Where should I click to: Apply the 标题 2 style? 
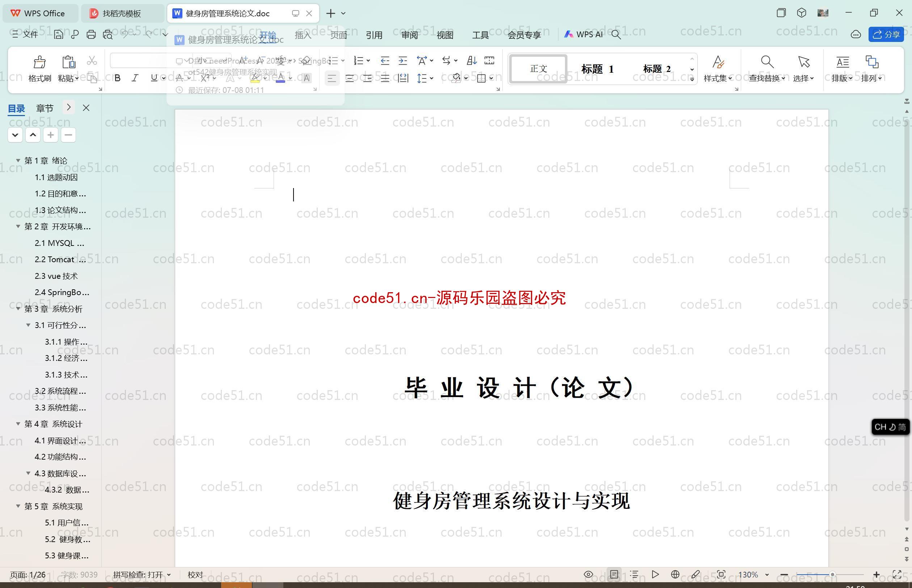click(x=656, y=69)
